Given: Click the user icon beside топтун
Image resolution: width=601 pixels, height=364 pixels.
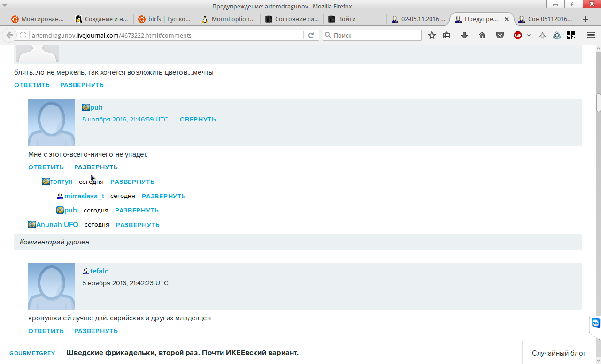Looking at the screenshot, I should [x=46, y=182].
